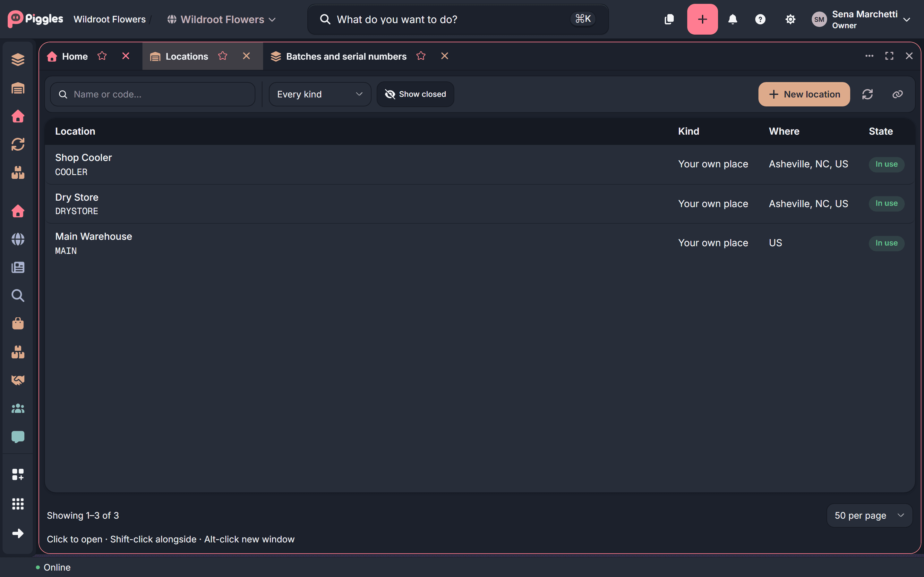This screenshot has height=577, width=924.
Task: Open the notifications bell
Action: click(x=732, y=19)
